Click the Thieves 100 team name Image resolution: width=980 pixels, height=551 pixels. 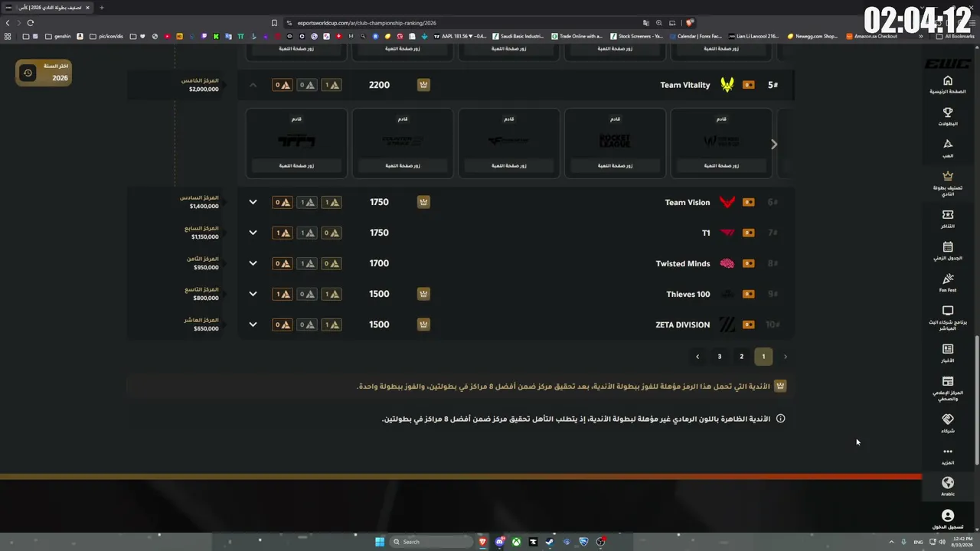click(688, 294)
